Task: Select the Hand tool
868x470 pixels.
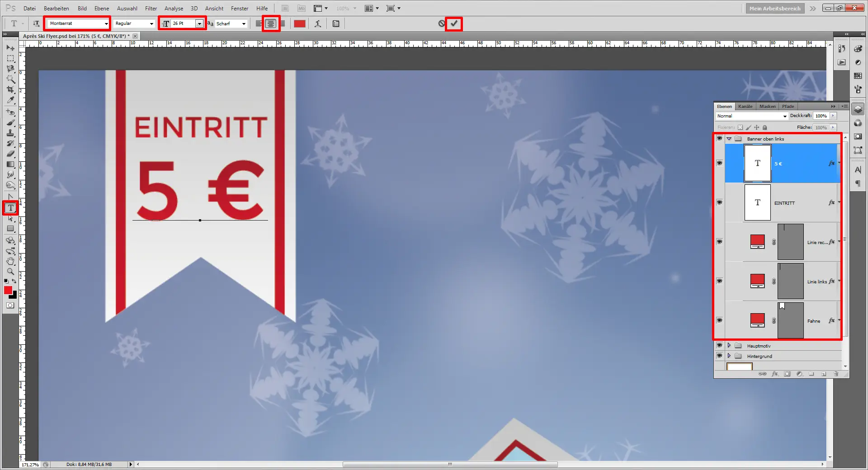Action: [10, 261]
